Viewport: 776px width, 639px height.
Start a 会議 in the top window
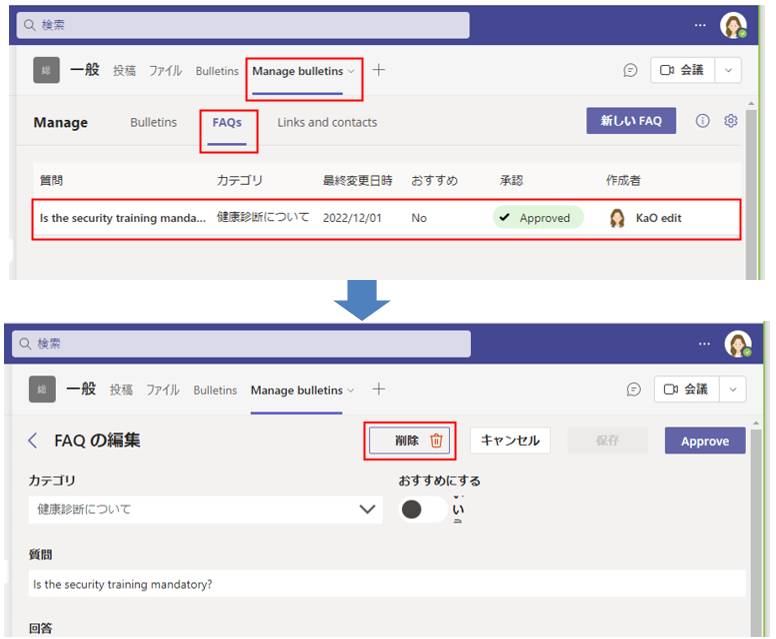[682, 70]
